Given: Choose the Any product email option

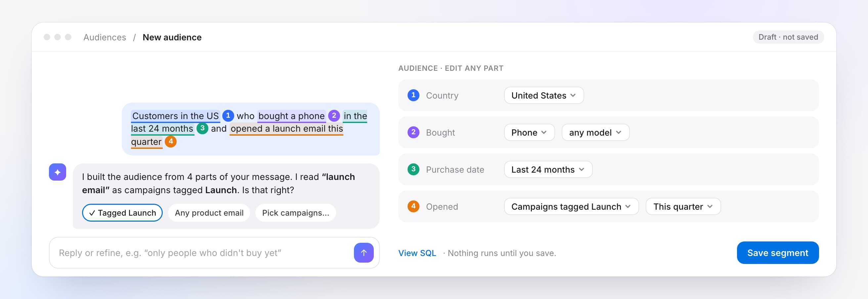Looking at the screenshot, I should pyautogui.click(x=209, y=213).
